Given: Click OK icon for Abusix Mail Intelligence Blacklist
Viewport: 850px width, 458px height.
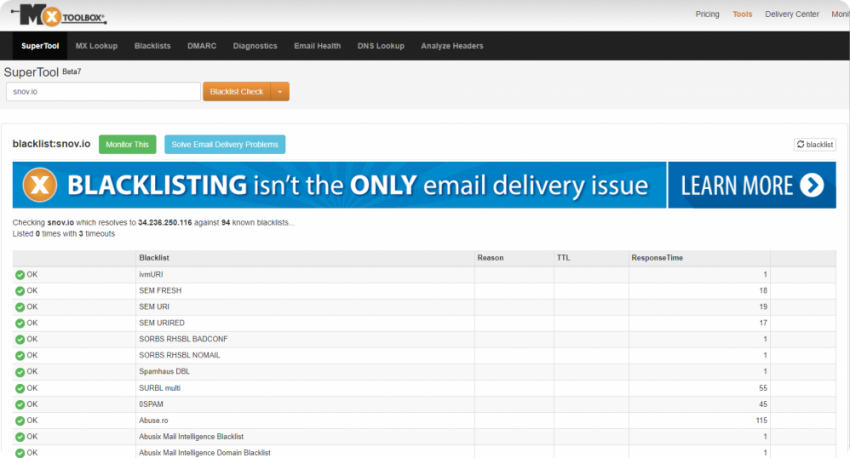Looking at the screenshot, I should (x=20, y=437).
